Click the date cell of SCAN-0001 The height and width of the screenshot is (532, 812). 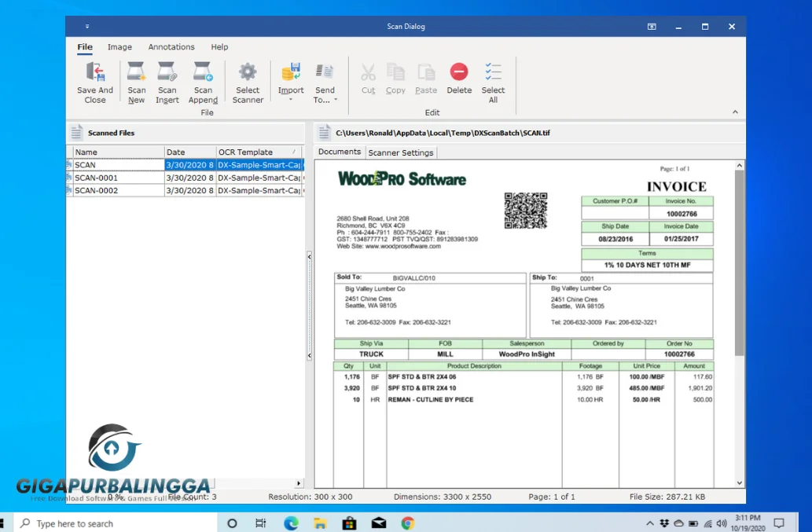[190, 178]
